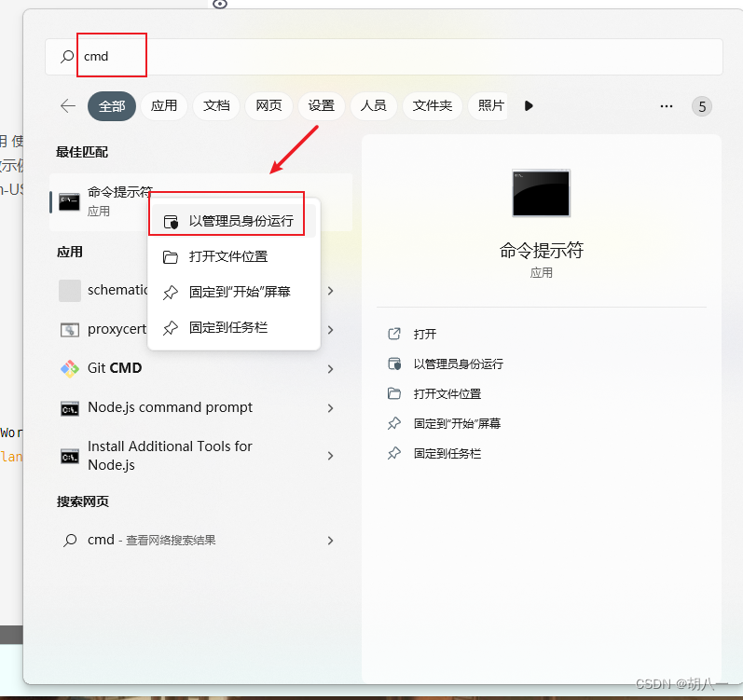Viewport: 743px width, 700px height.
Task: Show more filters with the play arrow
Action: point(529,105)
